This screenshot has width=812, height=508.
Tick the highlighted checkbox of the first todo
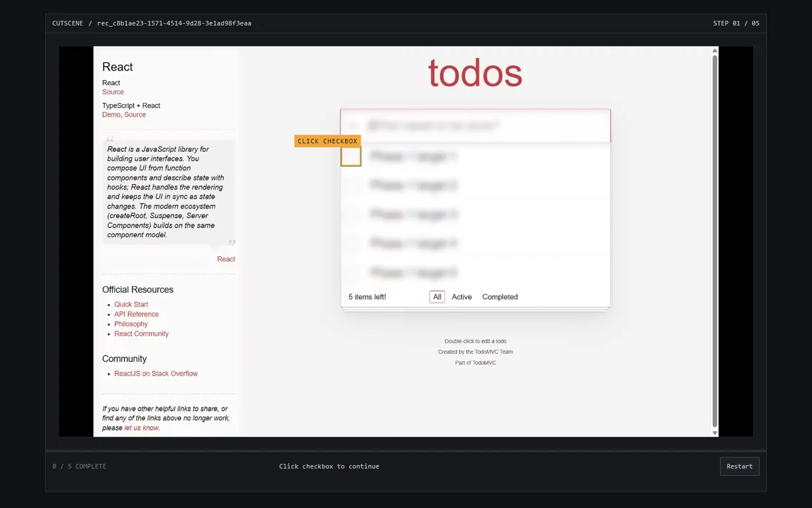tap(351, 157)
